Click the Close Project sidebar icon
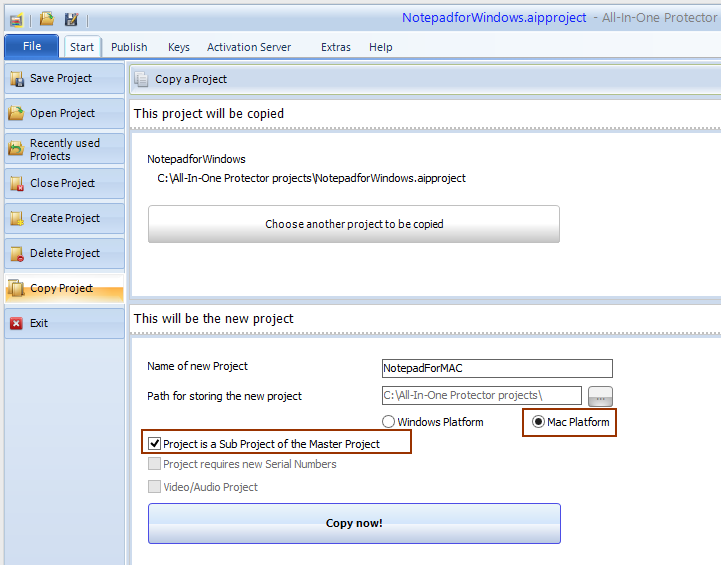 tap(17, 183)
